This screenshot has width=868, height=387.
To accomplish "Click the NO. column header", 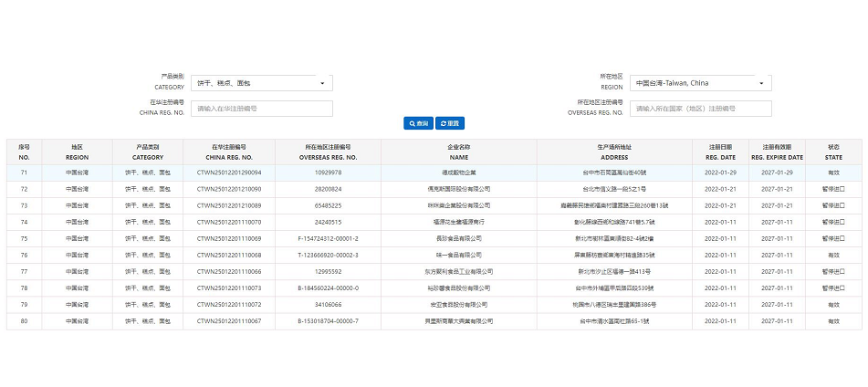I will click(24, 152).
